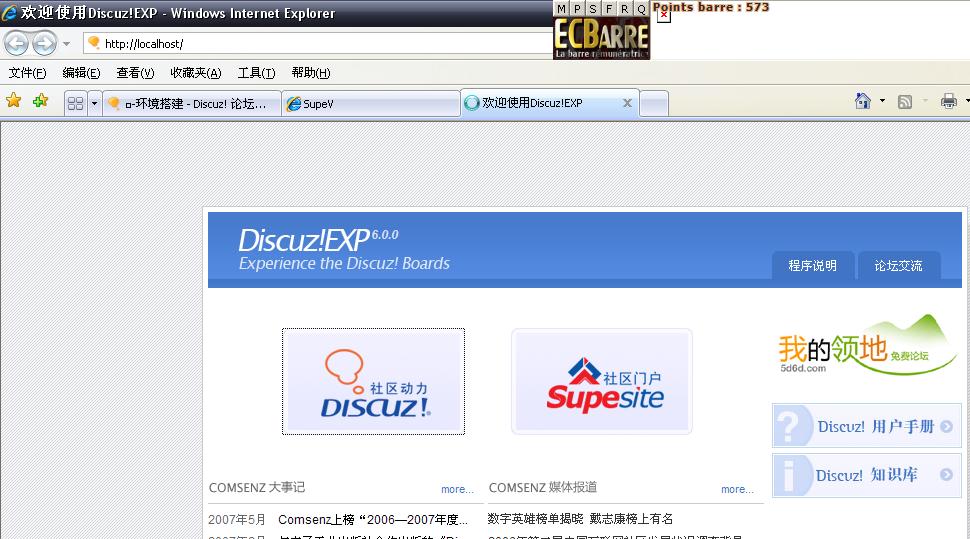Go back with the browser Back arrow

17,43
